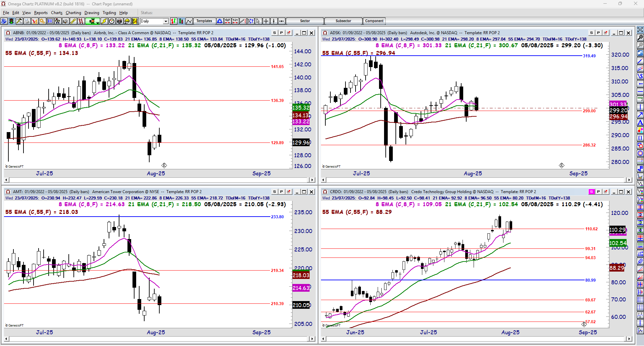Open the Help menu
This screenshot has height=346, width=644.
point(123,13)
